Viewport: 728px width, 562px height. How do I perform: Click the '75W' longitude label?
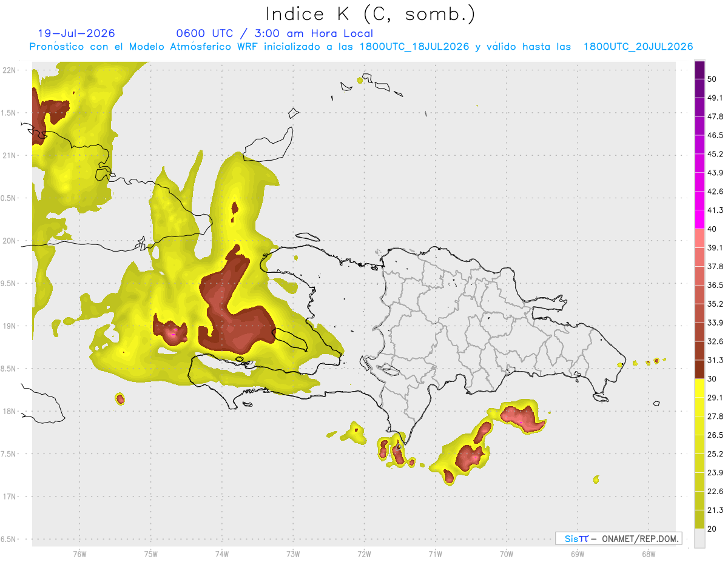click(x=150, y=554)
